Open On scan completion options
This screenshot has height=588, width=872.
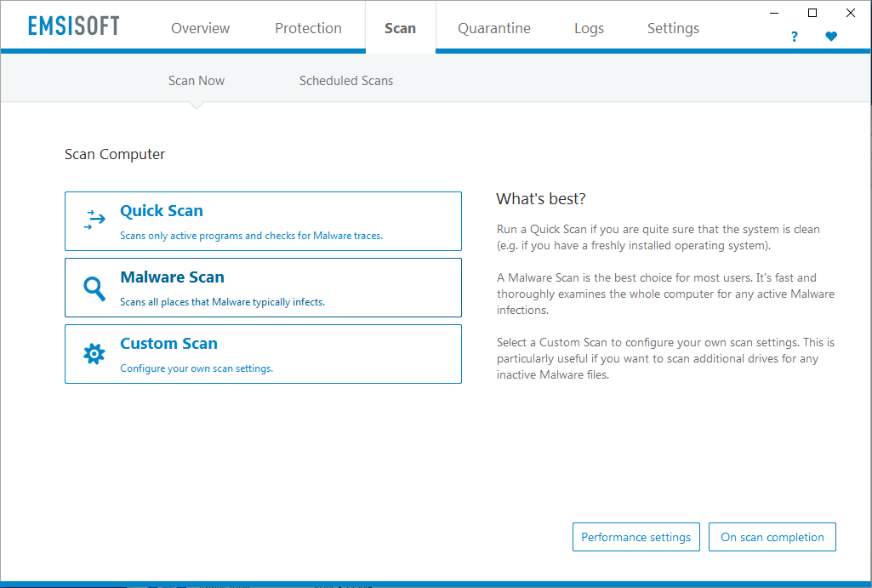click(x=772, y=537)
